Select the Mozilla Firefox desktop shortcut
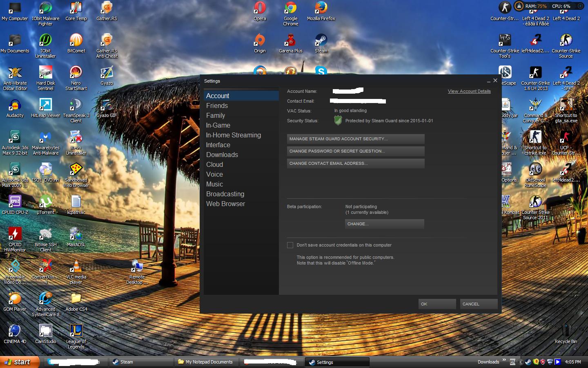The width and height of the screenshot is (588, 368). [321, 12]
